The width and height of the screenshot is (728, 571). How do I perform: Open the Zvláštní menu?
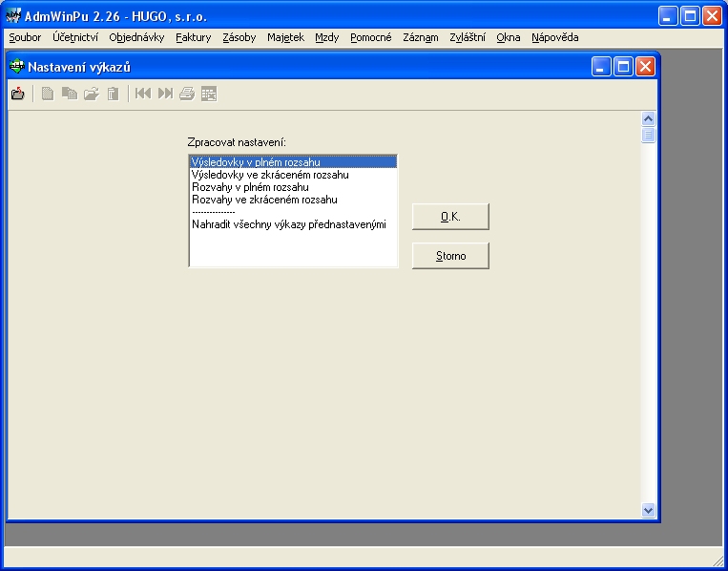click(x=468, y=37)
